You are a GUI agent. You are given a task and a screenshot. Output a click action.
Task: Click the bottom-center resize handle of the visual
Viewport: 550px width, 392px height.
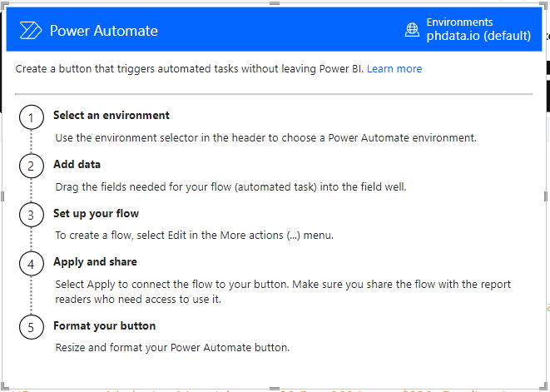(x=275, y=388)
